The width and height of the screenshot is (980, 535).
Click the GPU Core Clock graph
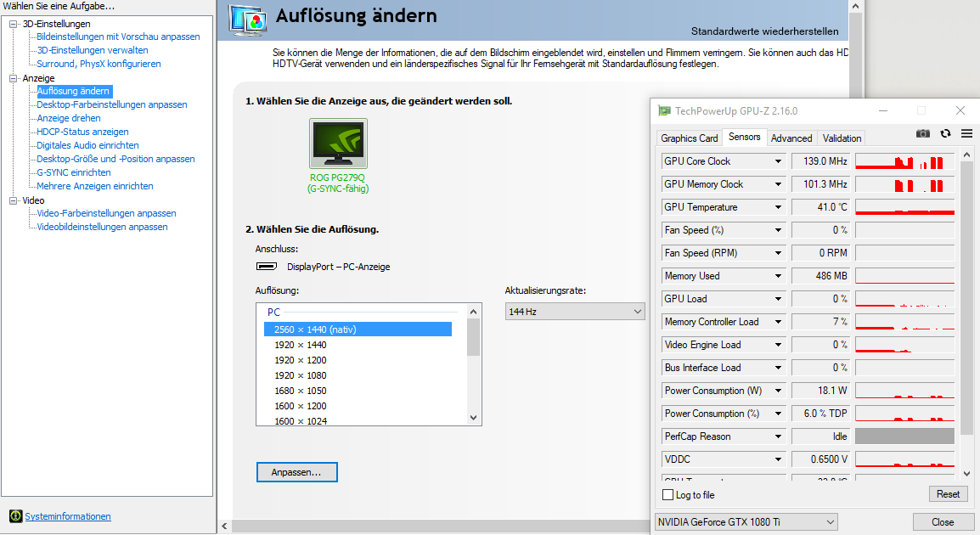(x=904, y=161)
